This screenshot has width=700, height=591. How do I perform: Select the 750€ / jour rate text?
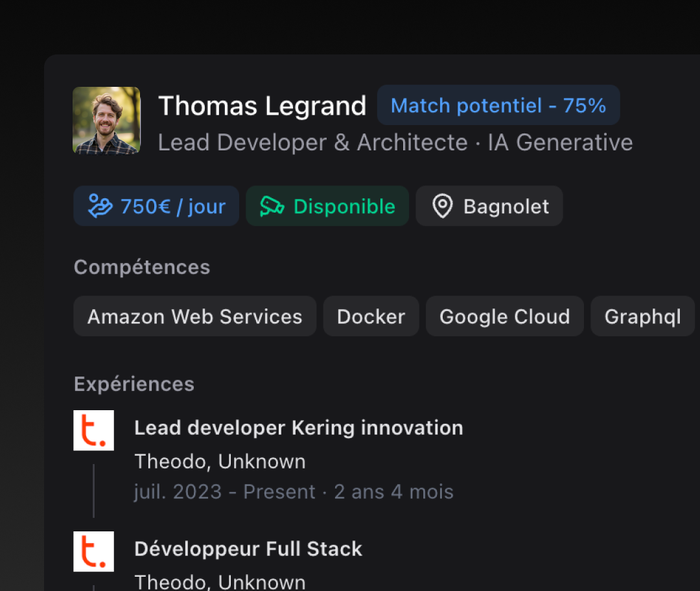pyautogui.click(x=173, y=207)
